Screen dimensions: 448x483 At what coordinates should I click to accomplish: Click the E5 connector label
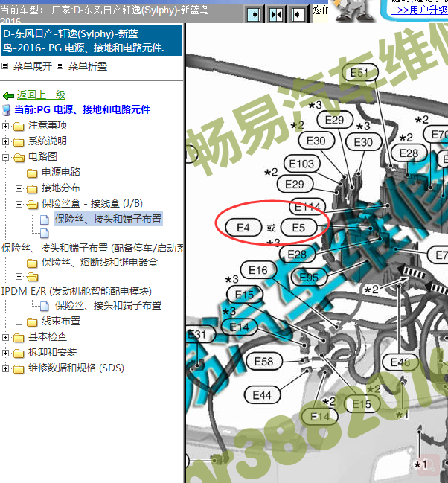tap(298, 228)
